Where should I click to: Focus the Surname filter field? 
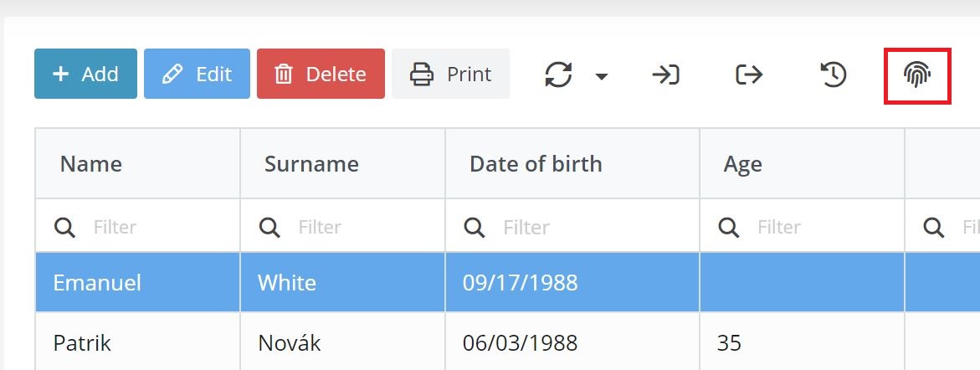[342, 226]
